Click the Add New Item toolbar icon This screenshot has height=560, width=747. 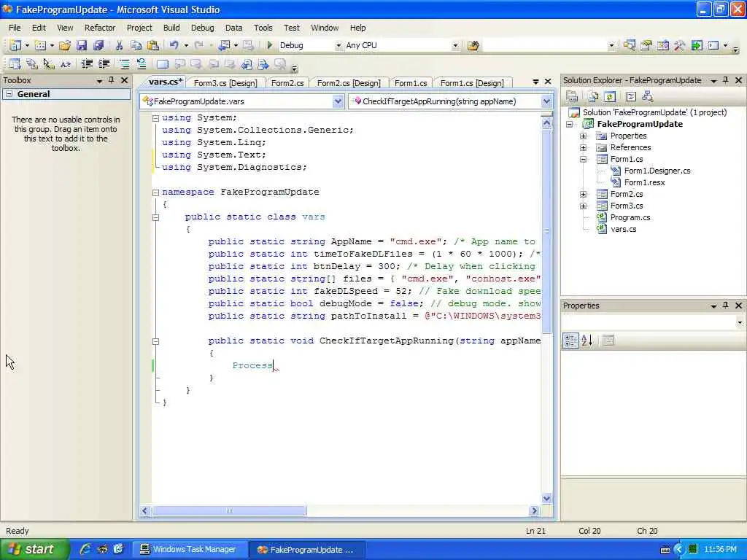tap(41, 45)
